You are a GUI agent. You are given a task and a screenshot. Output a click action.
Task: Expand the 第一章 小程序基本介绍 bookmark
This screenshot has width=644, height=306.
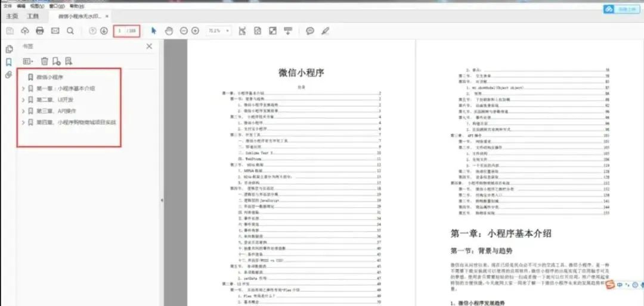[x=23, y=88]
